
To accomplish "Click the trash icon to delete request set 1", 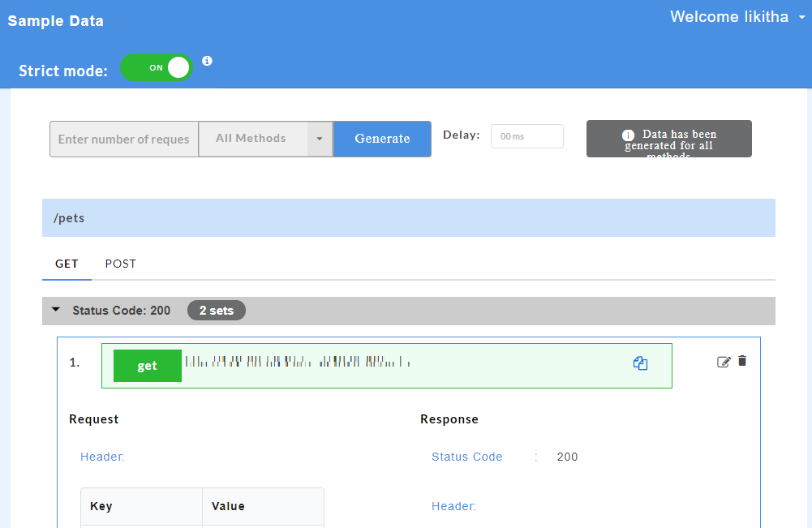I will pos(742,362).
